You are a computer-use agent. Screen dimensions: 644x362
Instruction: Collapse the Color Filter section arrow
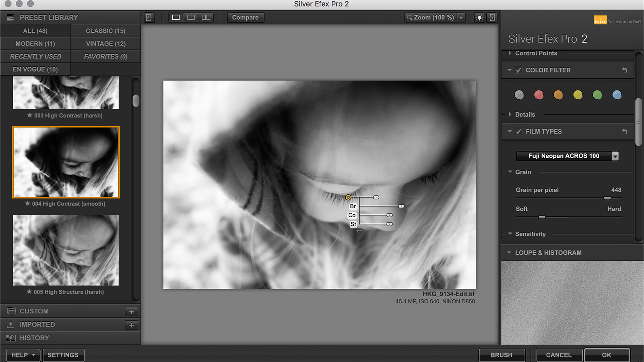(x=510, y=70)
